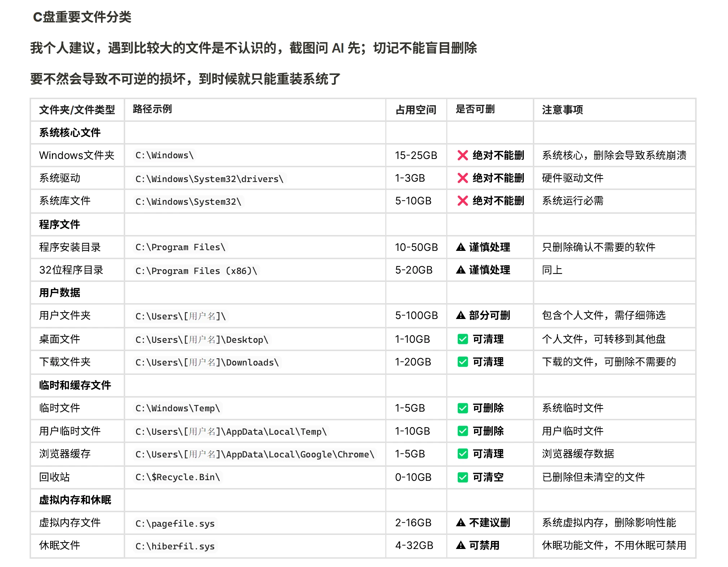
Task: Click the Windows文件夹 row label
Action: (76, 155)
